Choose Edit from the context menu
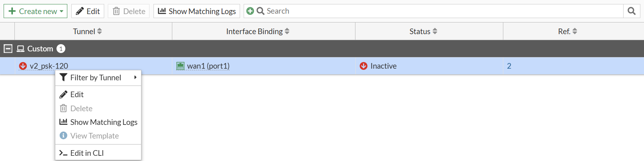The height and width of the screenshot is (161, 644). coord(77,94)
